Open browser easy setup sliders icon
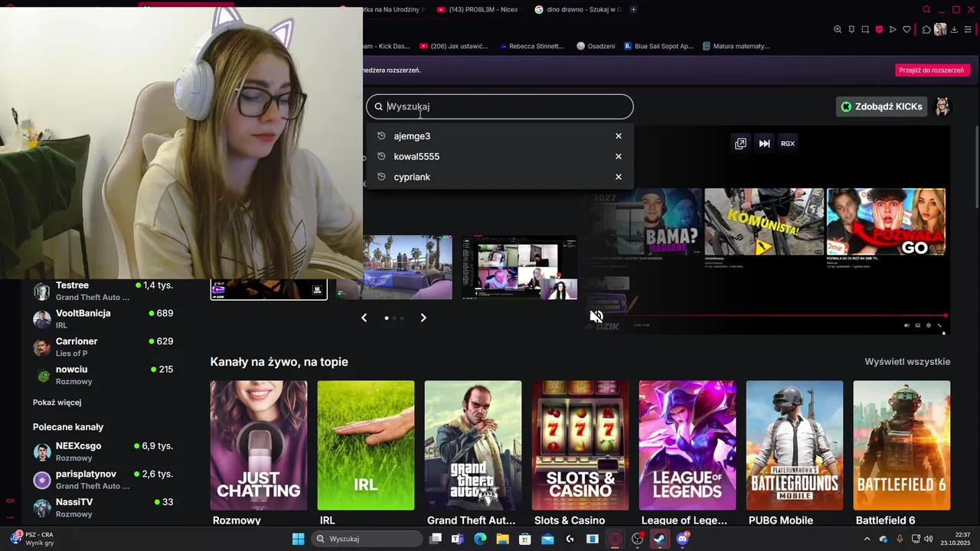 click(x=969, y=29)
